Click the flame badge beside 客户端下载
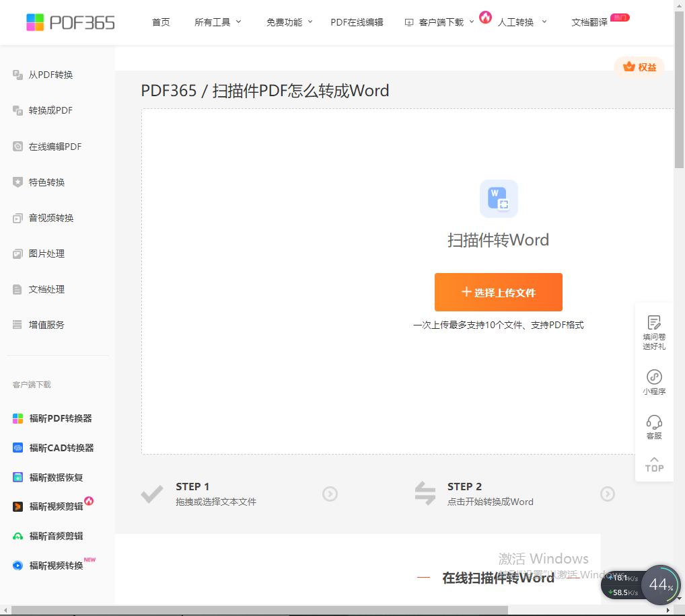 pyautogui.click(x=485, y=17)
